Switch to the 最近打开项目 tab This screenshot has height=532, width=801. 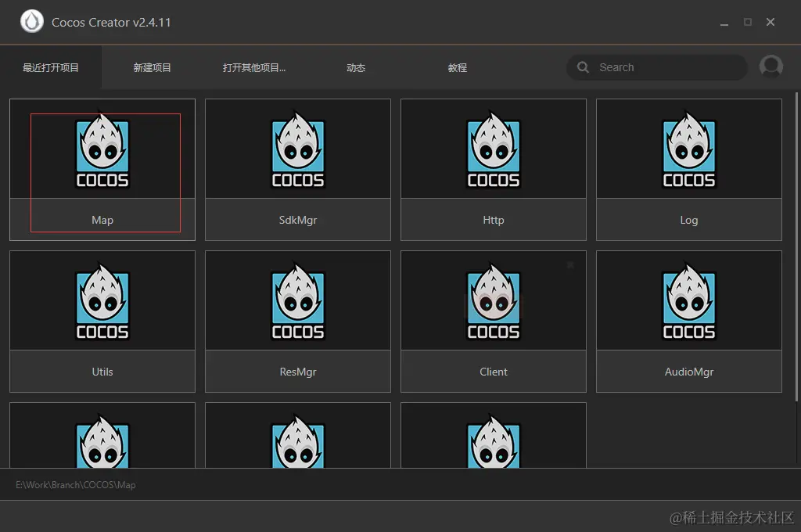pos(51,67)
